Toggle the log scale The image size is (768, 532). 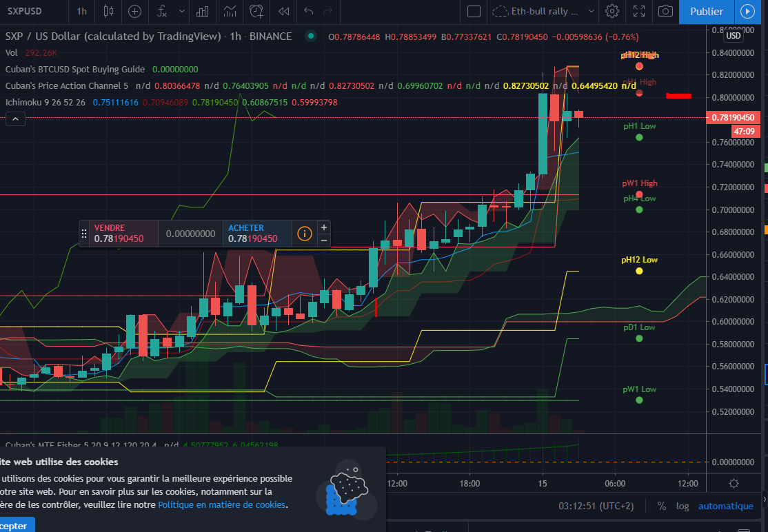pyautogui.click(x=683, y=506)
